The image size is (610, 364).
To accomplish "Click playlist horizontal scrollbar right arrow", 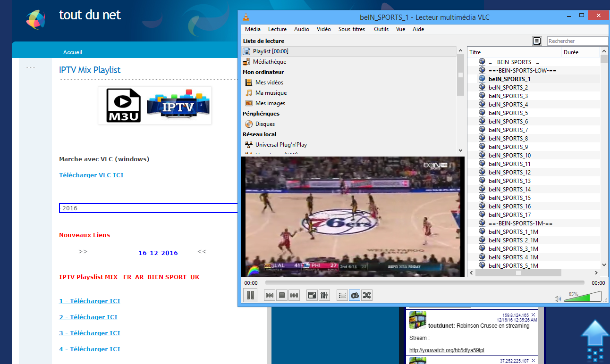I will coord(596,273).
